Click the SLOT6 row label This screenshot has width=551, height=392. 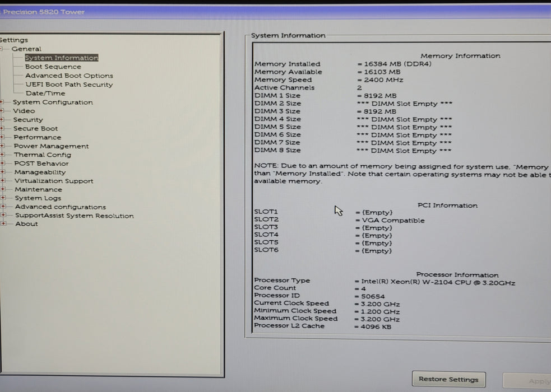(266, 250)
